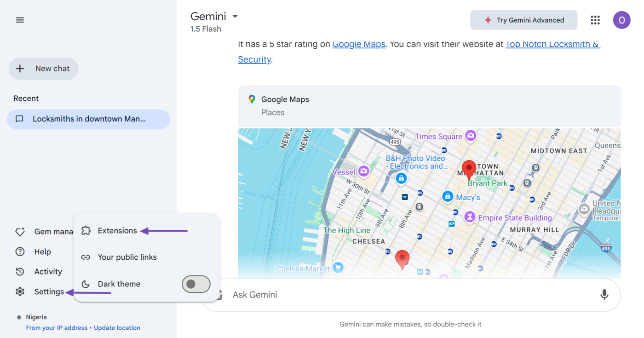This screenshot has height=338, width=644.
Task: Open the Google apps grid
Action: [595, 20]
